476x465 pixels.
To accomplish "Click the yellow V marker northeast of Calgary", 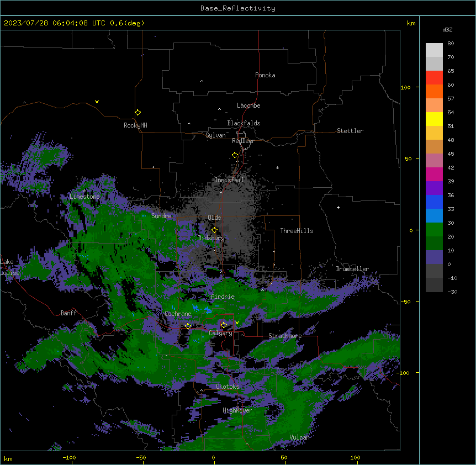I will point(237,323).
